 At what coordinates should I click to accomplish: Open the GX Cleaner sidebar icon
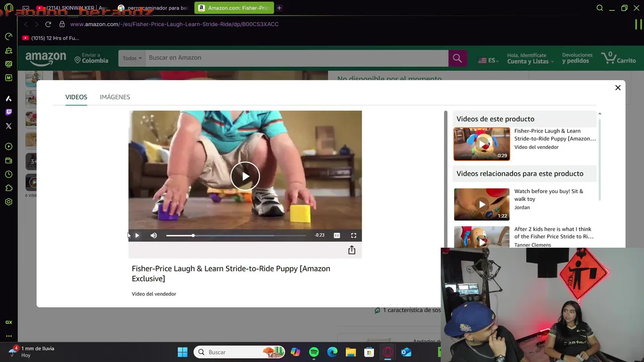[9, 50]
